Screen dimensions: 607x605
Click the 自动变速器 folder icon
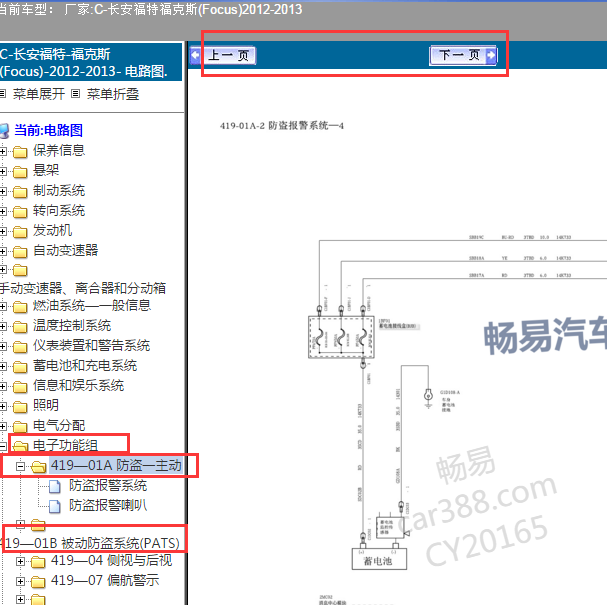point(20,252)
